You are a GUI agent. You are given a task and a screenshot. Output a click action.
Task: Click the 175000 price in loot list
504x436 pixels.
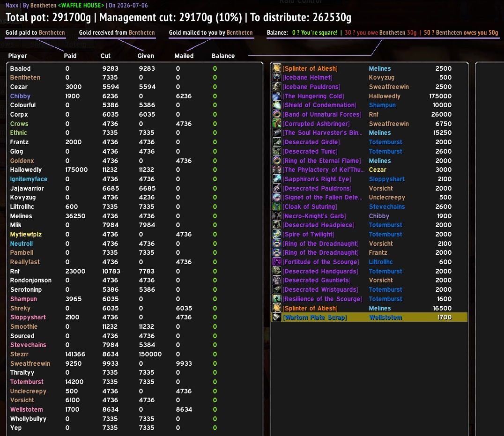click(x=440, y=96)
